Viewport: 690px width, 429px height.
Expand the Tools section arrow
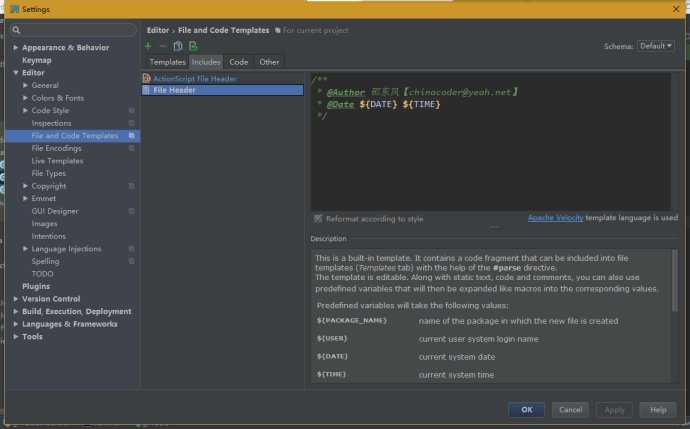(15, 337)
